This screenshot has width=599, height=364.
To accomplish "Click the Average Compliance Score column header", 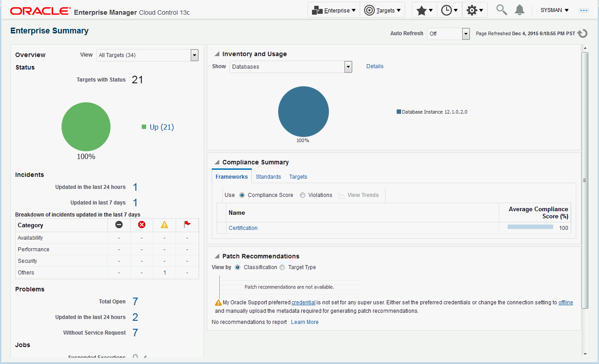I will pyautogui.click(x=535, y=213).
